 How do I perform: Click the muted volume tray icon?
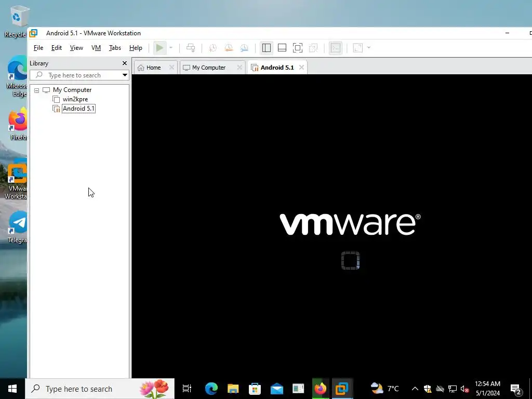coord(464,389)
